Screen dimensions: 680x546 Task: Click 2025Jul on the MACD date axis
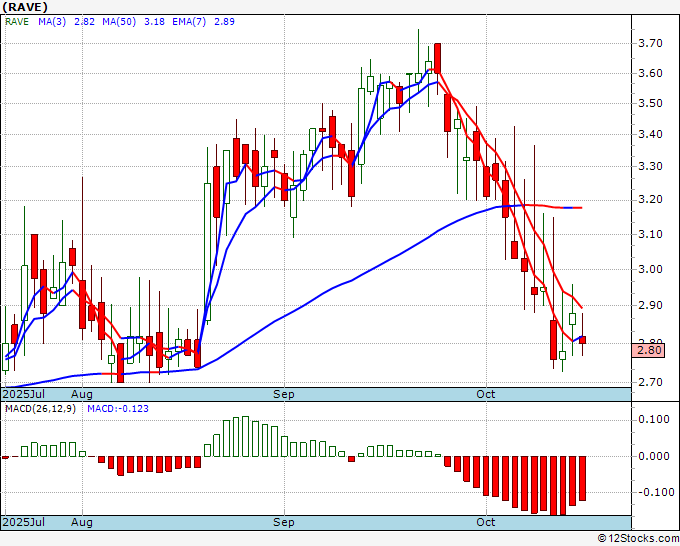point(24,522)
